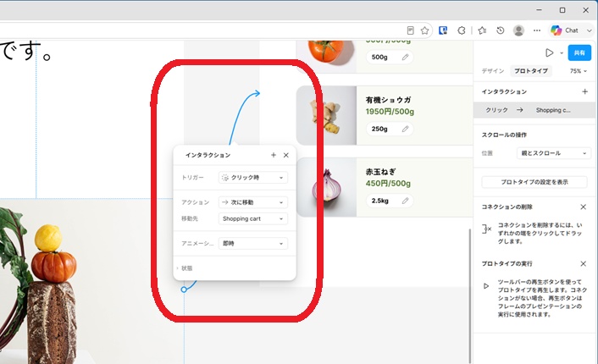Select the スクロールの操作 section heading

(504, 135)
